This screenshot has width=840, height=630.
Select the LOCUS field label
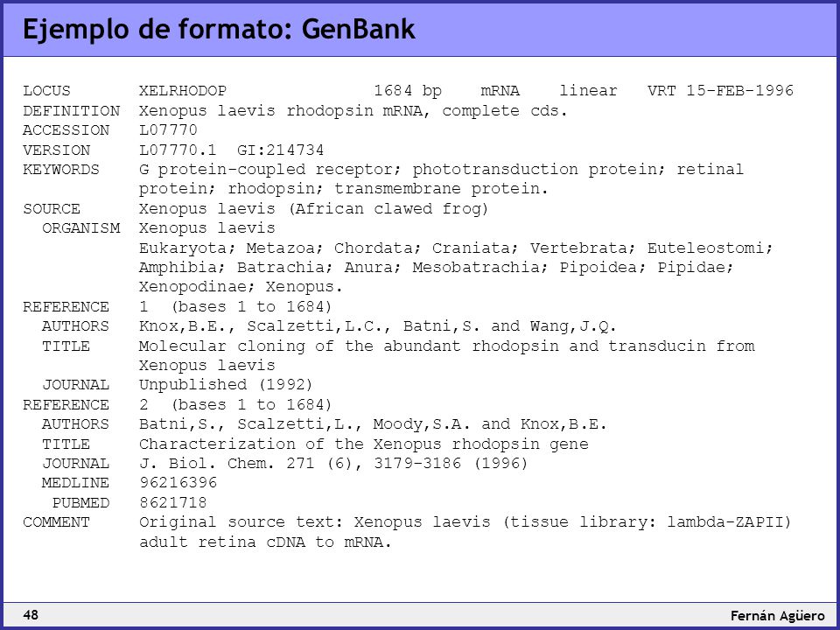point(46,91)
